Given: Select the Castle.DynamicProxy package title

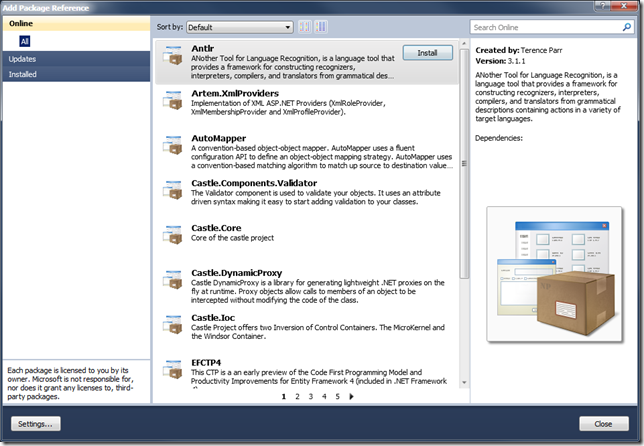Looking at the screenshot, I should point(237,273).
